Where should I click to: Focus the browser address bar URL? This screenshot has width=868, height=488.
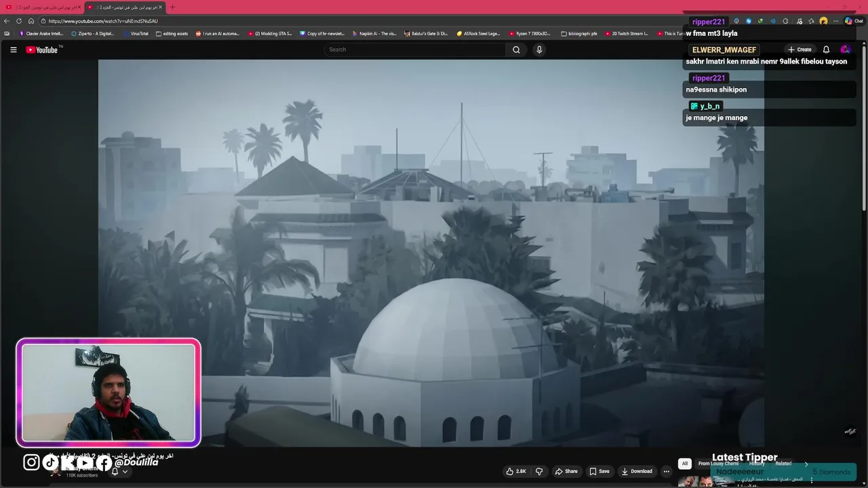(x=103, y=21)
